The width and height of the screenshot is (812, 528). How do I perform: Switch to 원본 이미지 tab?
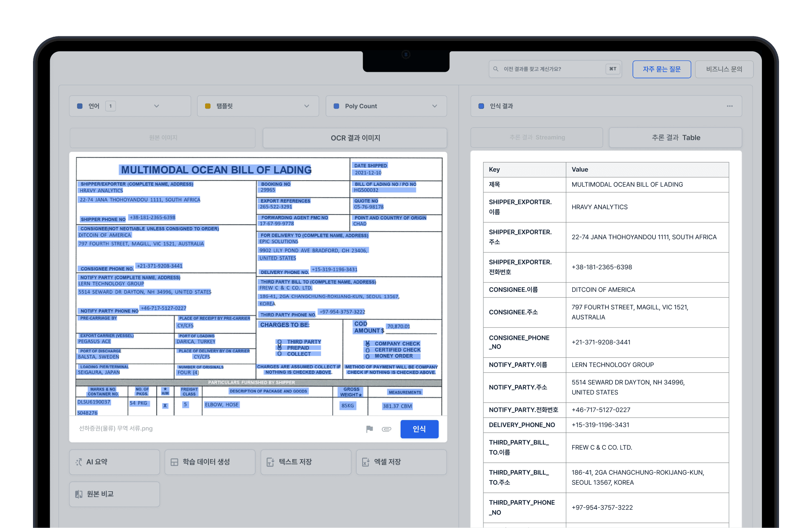[x=163, y=138]
